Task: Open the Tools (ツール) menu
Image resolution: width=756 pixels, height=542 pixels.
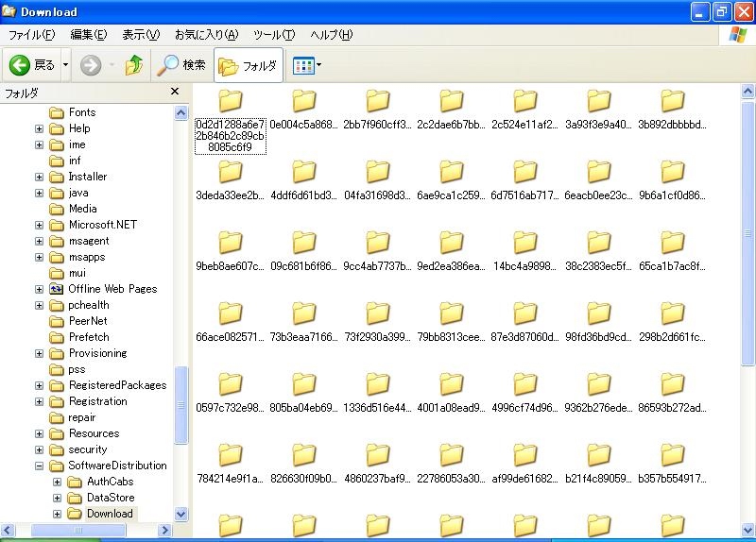Action: [274, 35]
